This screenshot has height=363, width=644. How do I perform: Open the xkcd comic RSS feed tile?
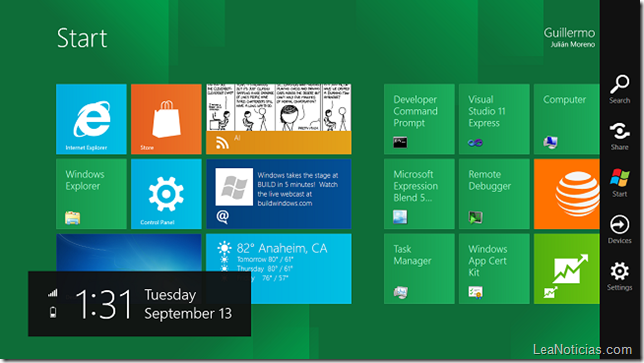point(279,119)
